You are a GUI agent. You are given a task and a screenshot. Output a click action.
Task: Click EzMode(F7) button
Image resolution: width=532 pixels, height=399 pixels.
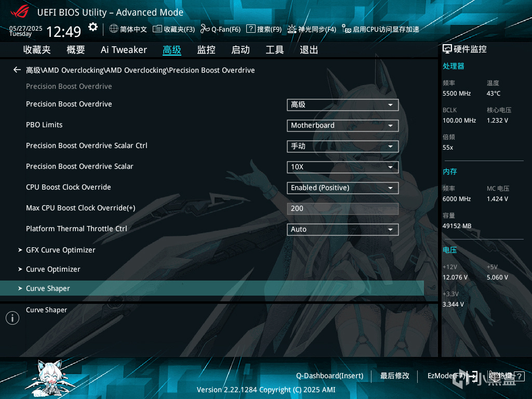point(446,376)
